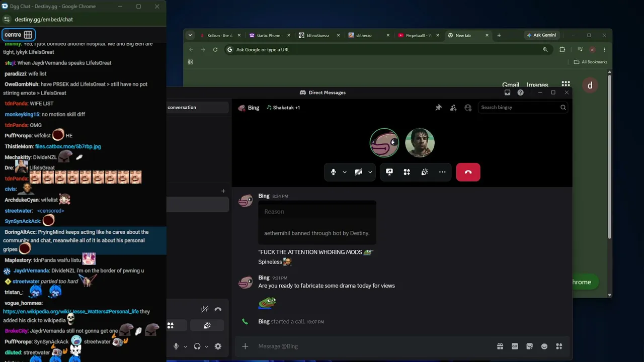Image resolution: width=644 pixels, height=362 pixels.
Task: Open Discord help
Action: tap(520, 93)
